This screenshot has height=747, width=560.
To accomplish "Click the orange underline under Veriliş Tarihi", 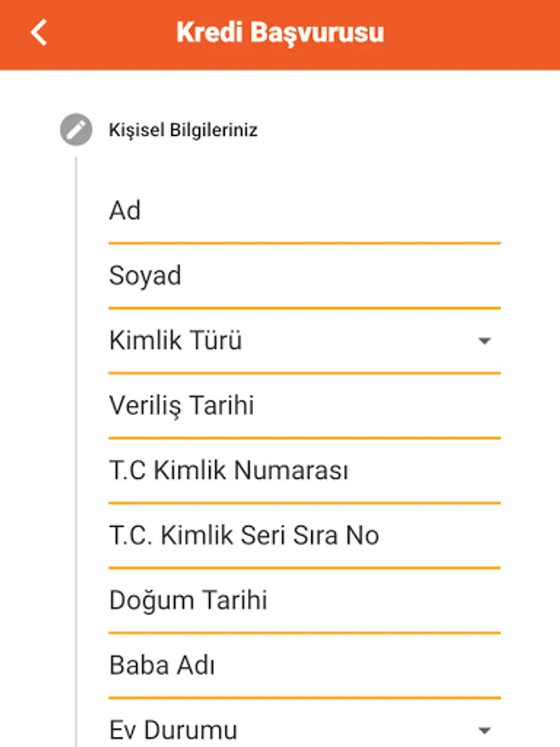I will pos(304,437).
